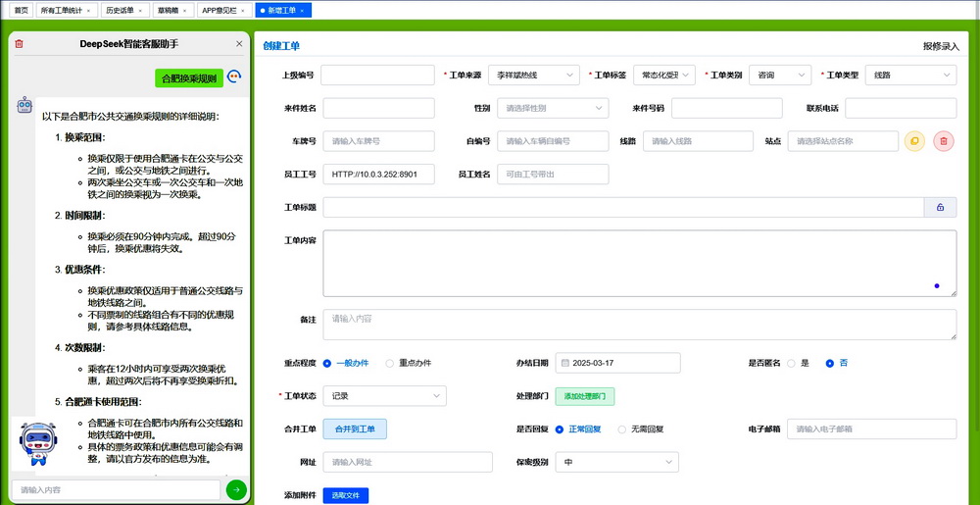The image size is (980, 505).
Task: Click the 添加处理部门 button
Action: click(x=585, y=396)
